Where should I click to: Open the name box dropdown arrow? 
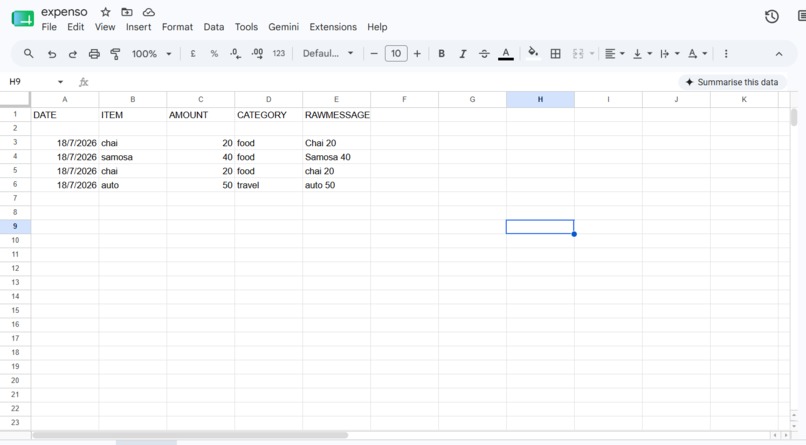coord(60,82)
